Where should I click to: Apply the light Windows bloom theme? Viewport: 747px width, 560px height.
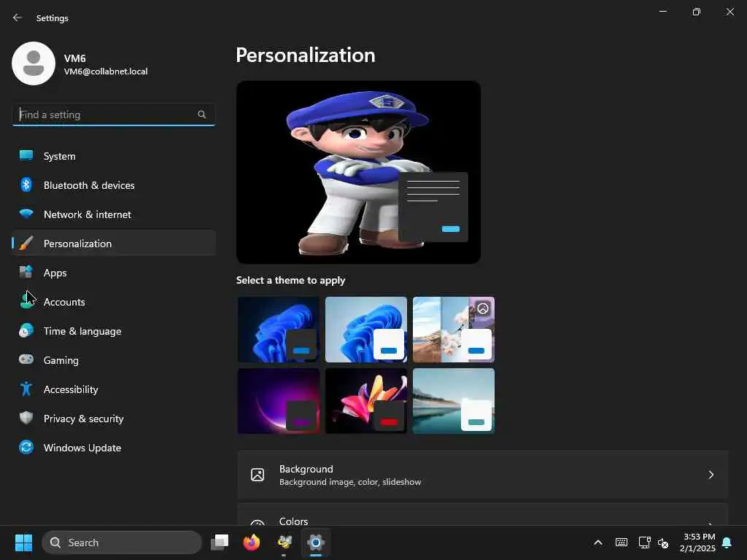coord(366,330)
